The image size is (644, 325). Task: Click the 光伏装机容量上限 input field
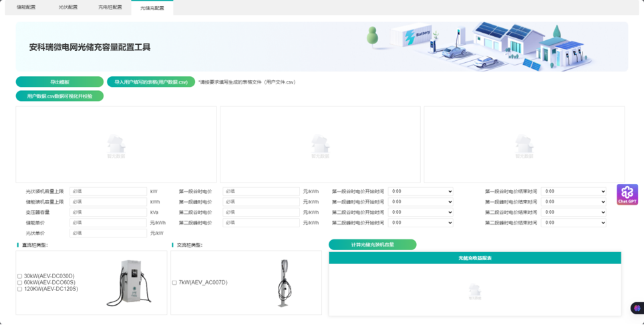click(108, 191)
